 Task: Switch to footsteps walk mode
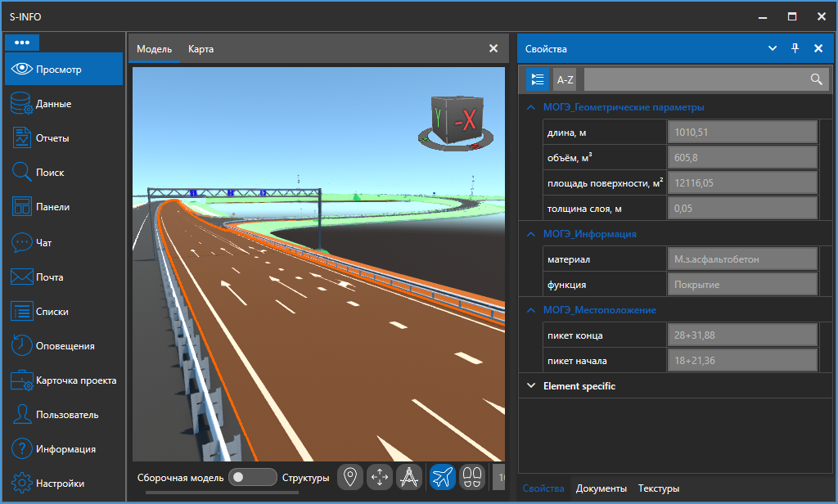click(x=472, y=476)
